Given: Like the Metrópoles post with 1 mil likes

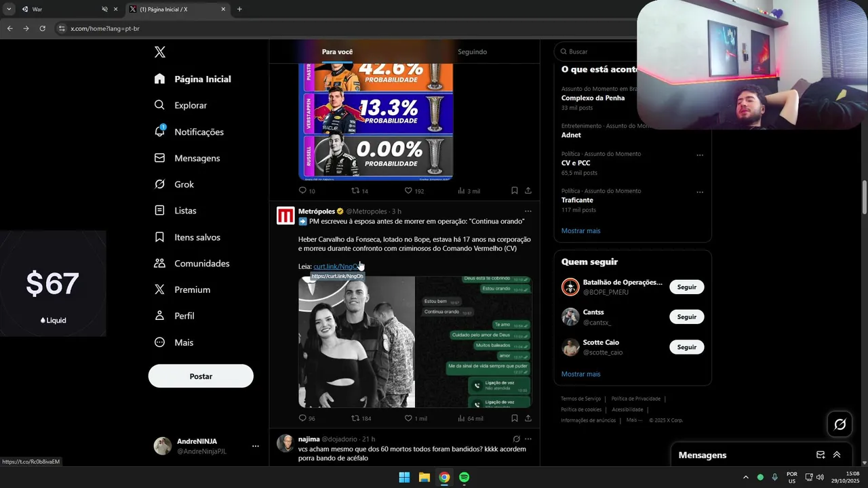Looking at the screenshot, I should [x=408, y=418].
